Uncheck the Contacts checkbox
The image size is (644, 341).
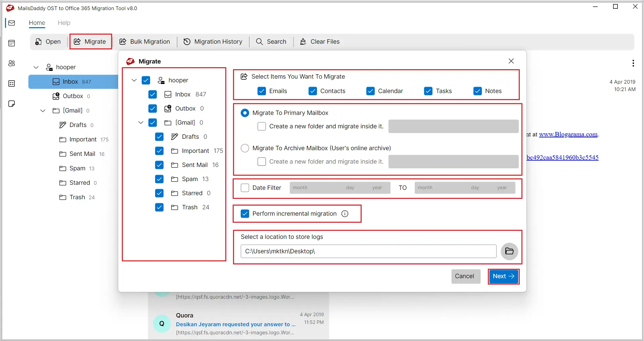[x=313, y=91]
